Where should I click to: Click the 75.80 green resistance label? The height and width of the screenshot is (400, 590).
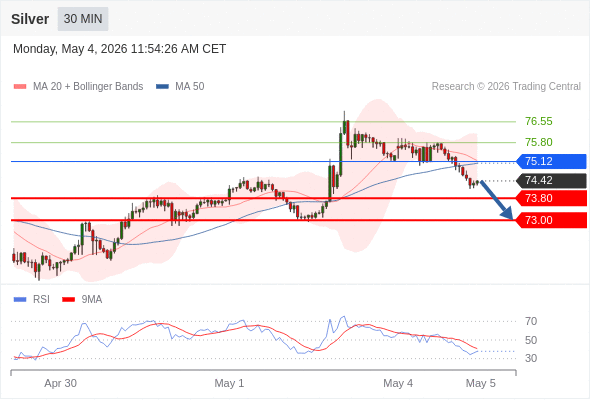[539, 142]
